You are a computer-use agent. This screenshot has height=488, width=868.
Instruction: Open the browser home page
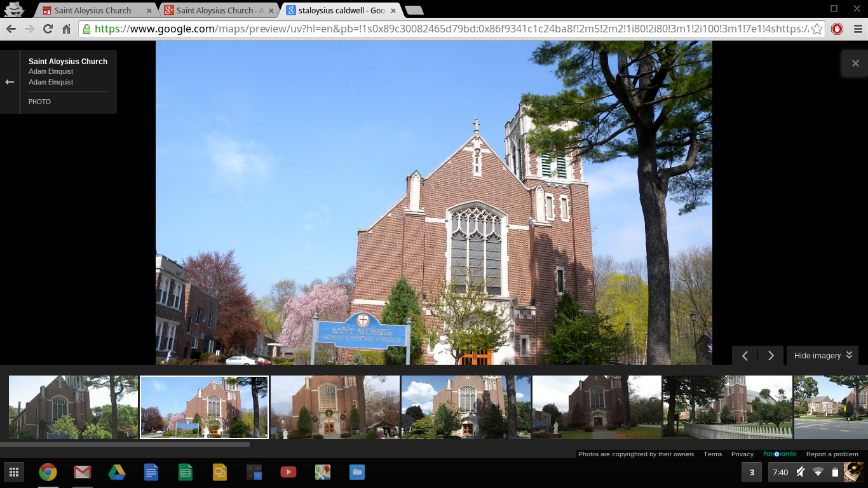[66, 29]
